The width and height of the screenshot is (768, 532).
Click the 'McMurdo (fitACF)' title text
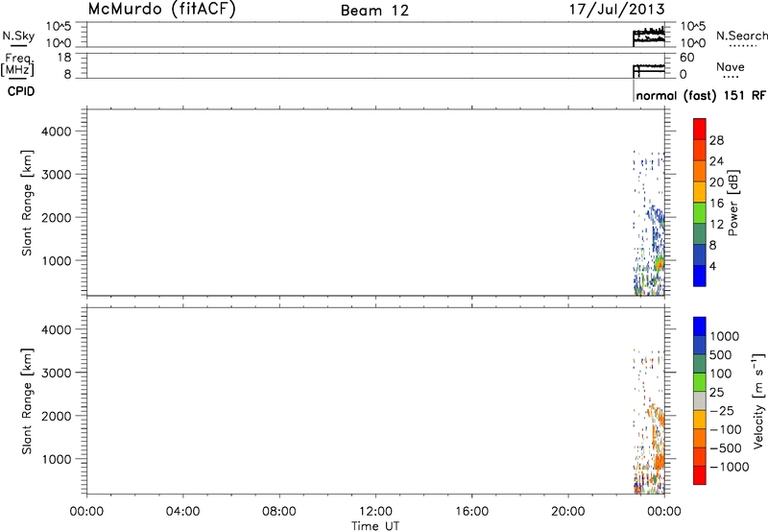(x=161, y=10)
